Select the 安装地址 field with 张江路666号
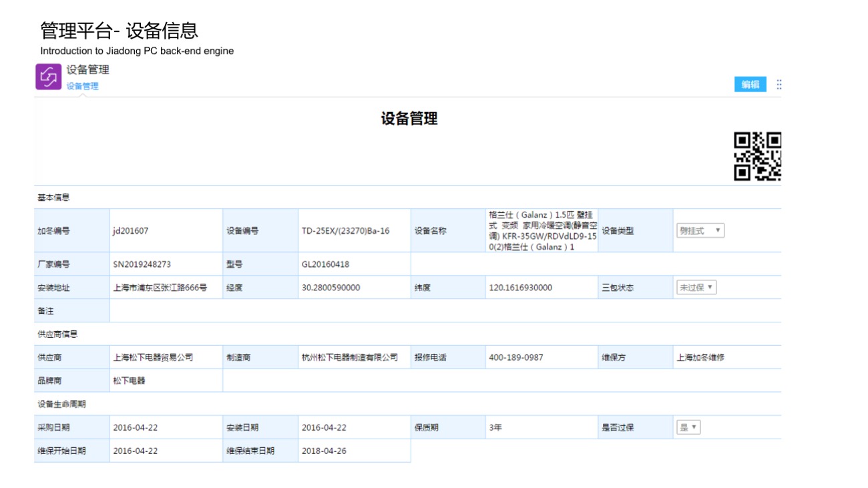The height and width of the screenshot is (488, 868). click(160, 288)
